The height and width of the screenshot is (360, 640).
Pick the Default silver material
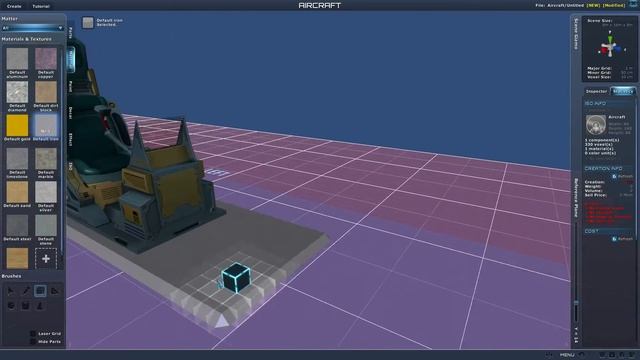point(46,192)
